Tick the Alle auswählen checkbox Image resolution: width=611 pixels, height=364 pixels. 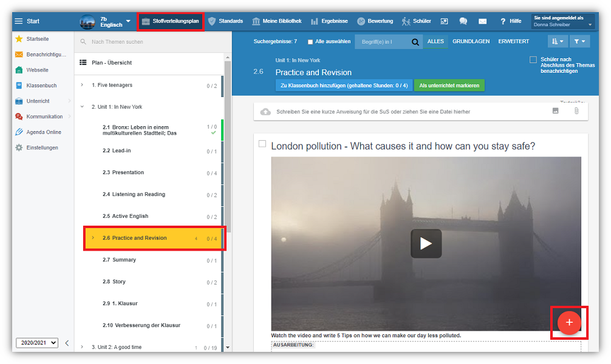click(310, 42)
